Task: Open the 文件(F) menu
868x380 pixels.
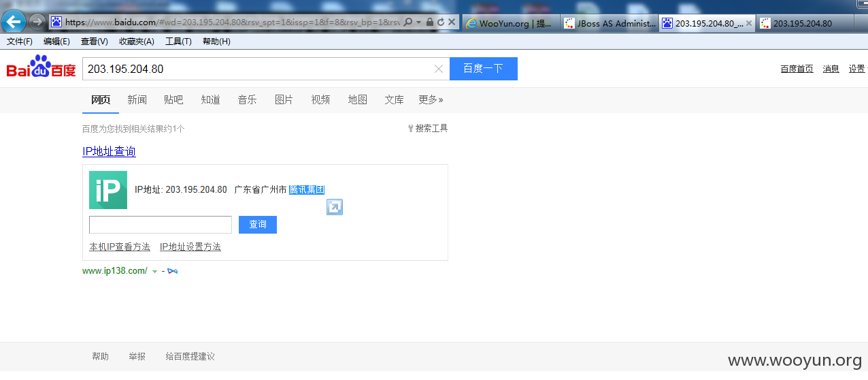Action: 20,42
